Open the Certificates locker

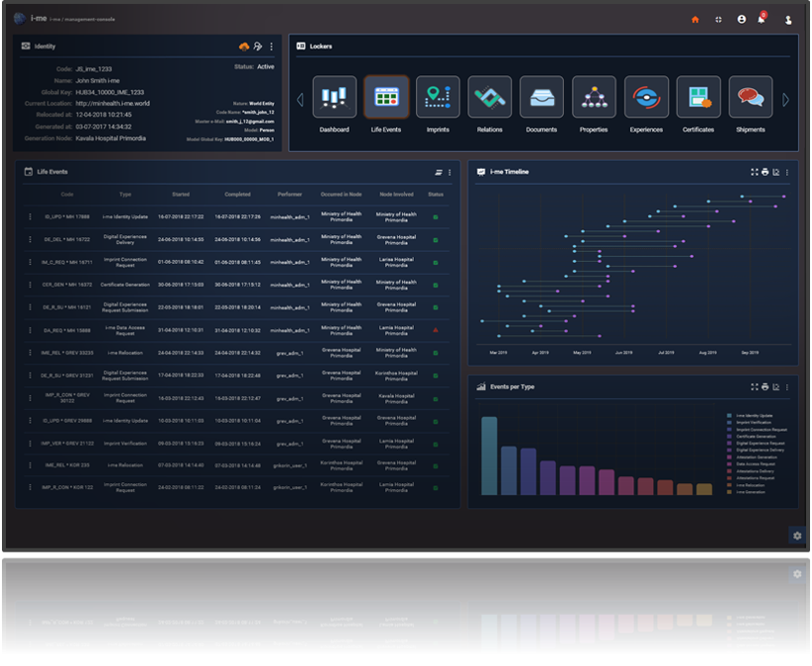point(698,98)
